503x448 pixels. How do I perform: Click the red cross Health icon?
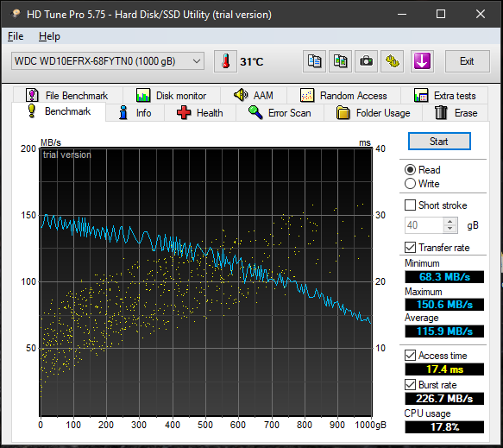[x=184, y=112]
